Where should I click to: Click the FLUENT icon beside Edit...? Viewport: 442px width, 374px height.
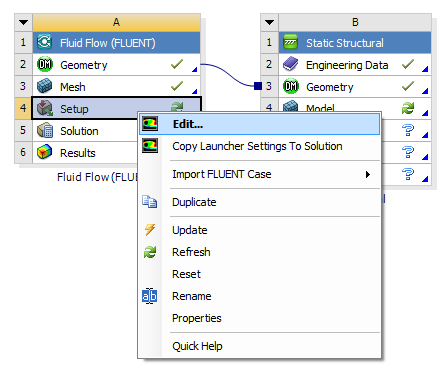[x=150, y=124]
